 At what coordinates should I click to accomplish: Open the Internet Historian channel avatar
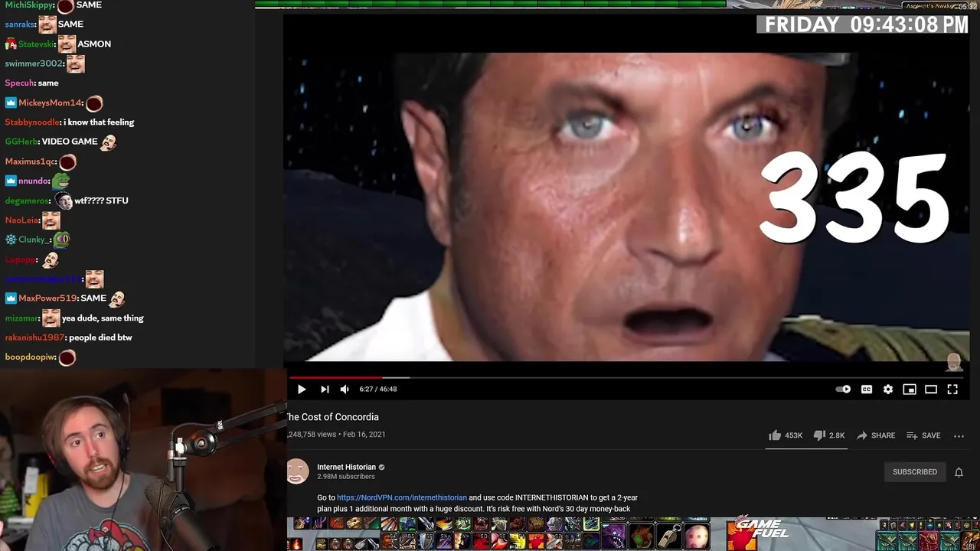[x=297, y=471]
